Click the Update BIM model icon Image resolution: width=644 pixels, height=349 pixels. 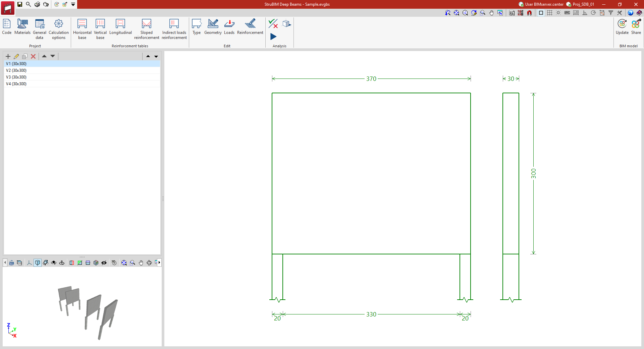point(622,27)
